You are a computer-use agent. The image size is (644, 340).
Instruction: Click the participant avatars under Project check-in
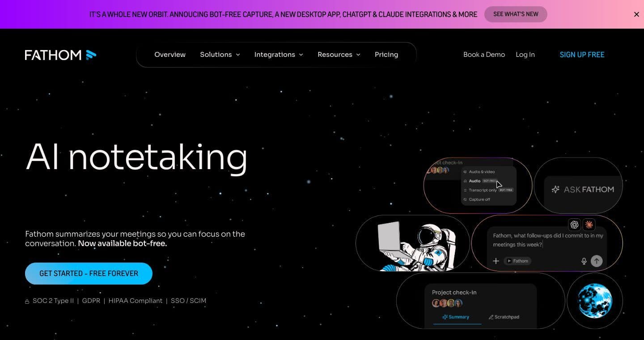448,303
